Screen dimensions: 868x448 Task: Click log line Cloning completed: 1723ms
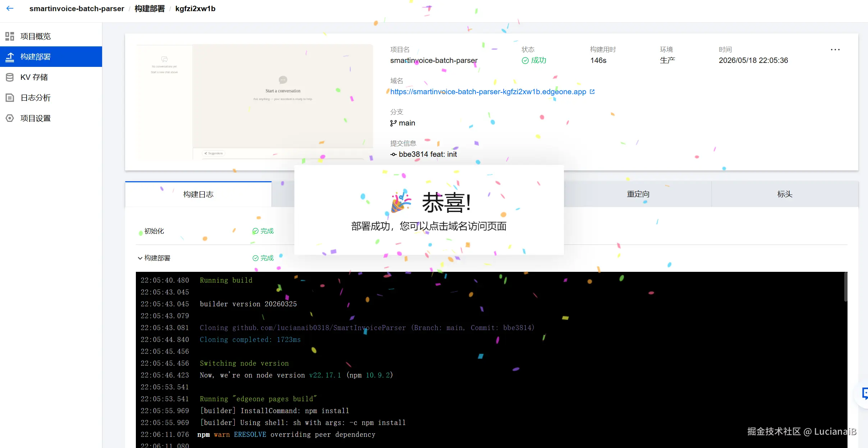[250, 339]
